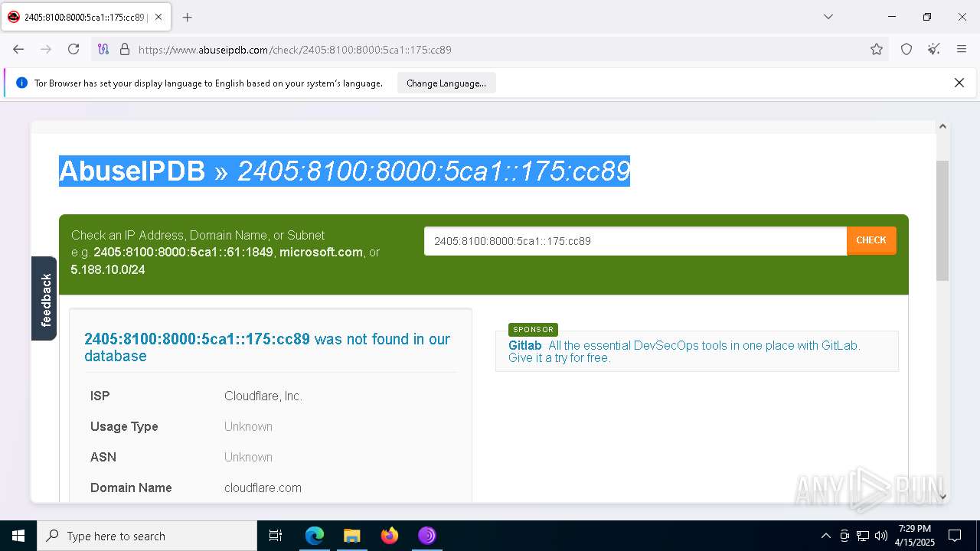Click the page scroll down arrow

point(942,496)
